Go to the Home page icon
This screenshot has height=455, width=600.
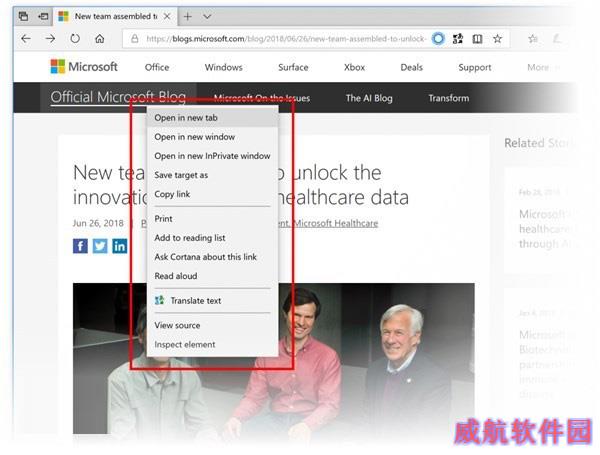(x=99, y=39)
